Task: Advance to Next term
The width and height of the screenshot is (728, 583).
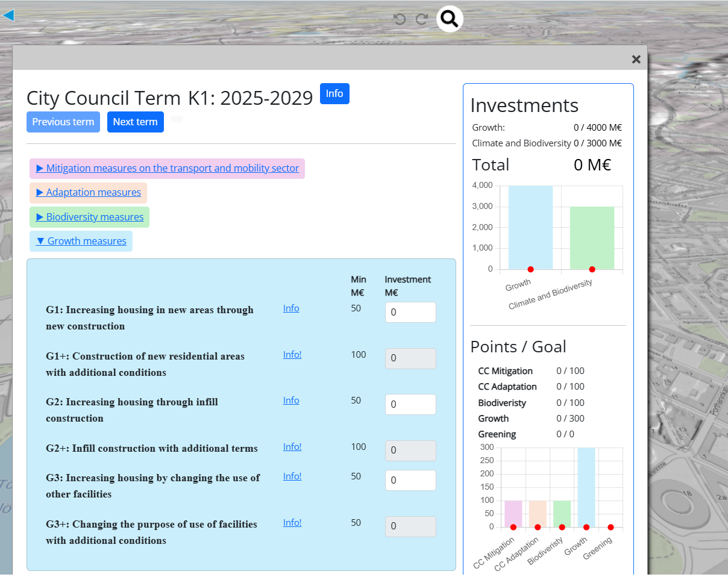Action: click(135, 122)
